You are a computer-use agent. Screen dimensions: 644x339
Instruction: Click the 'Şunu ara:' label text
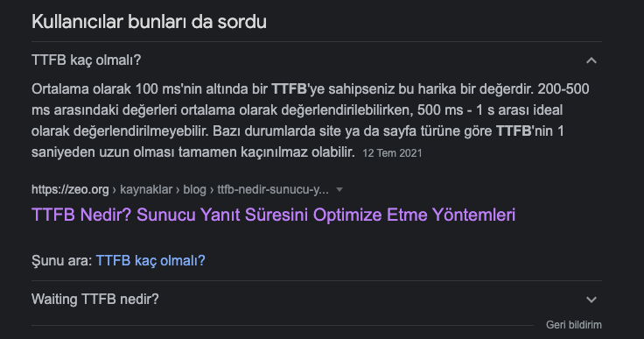point(62,261)
